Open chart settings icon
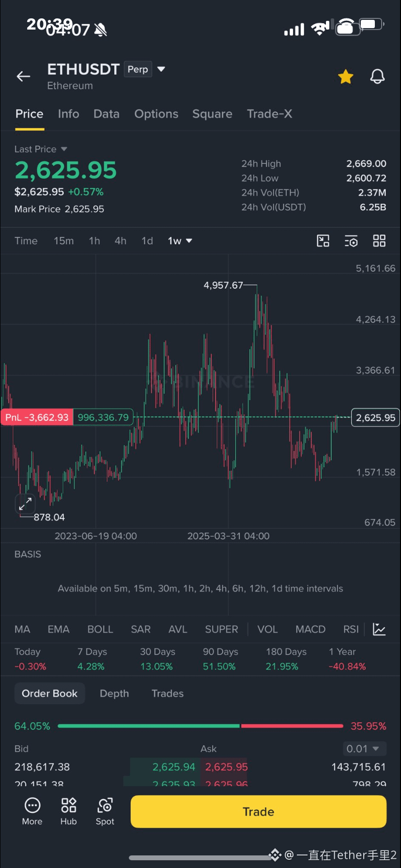This screenshot has width=401, height=868. click(351, 241)
